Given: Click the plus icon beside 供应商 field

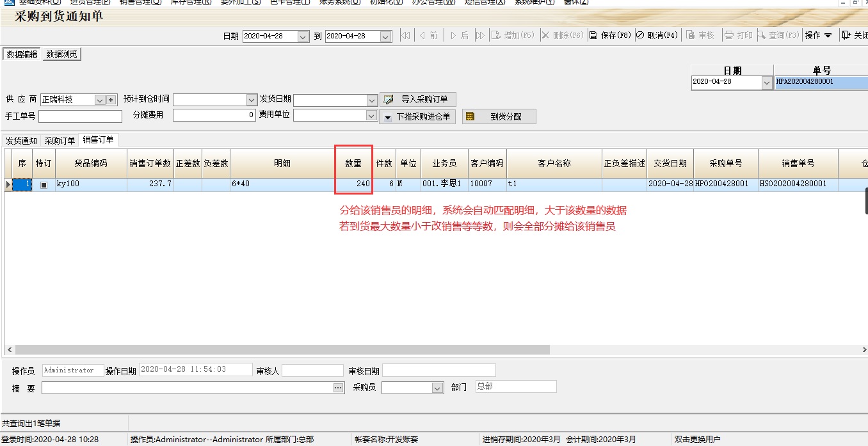Looking at the screenshot, I should (x=111, y=99).
